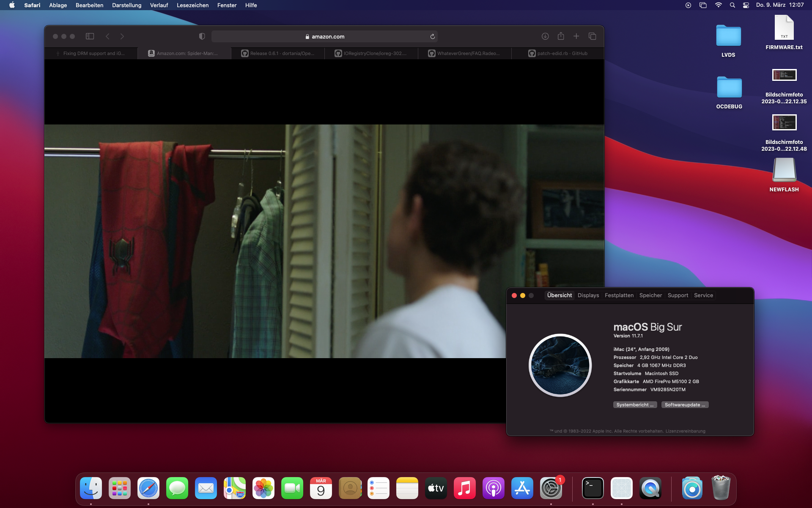Open the Lizenzvereinbarung link
The height and width of the screenshot is (508, 812).
click(686, 431)
